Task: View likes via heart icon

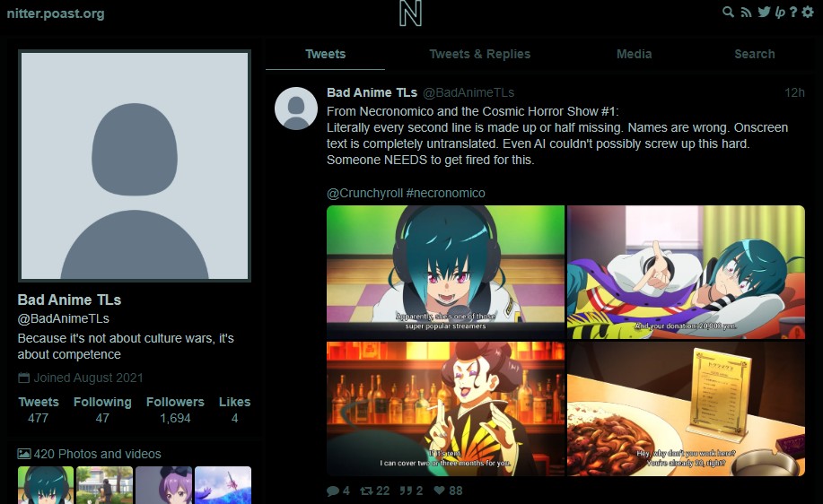Action: click(439, 491)
